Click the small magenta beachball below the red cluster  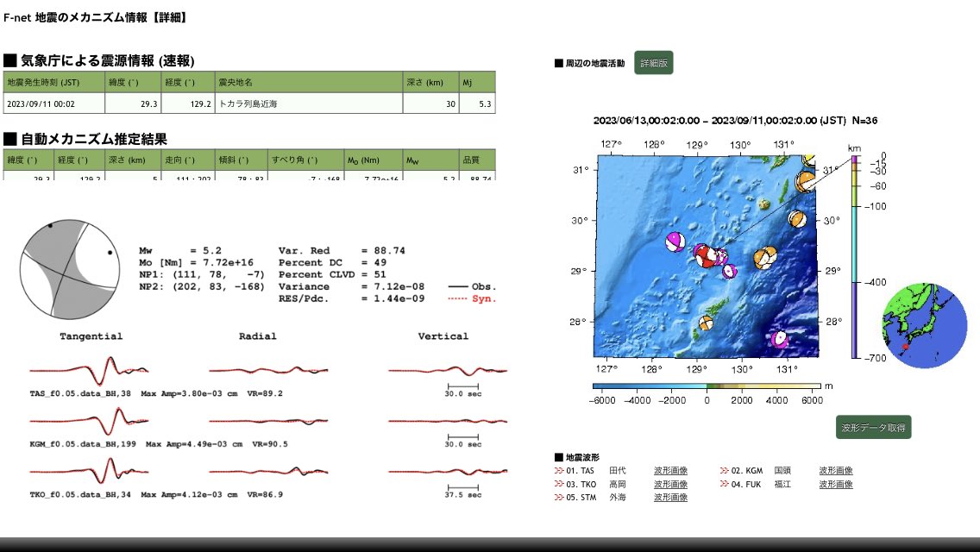click(x=729, y=272)
